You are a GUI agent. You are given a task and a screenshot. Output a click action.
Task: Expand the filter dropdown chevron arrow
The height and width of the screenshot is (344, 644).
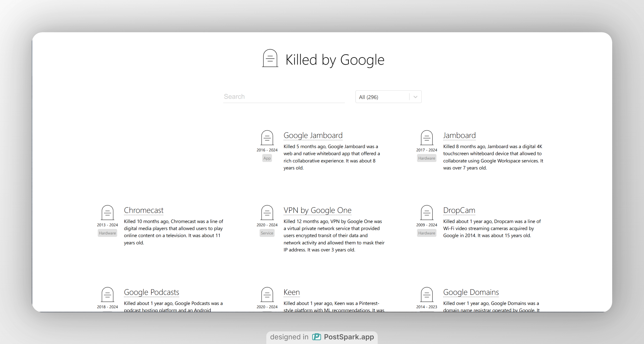point(415,97)
